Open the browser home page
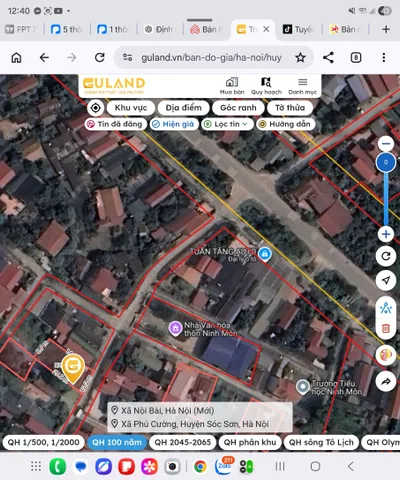Screen dimensions: 400x480 [16, 58]
